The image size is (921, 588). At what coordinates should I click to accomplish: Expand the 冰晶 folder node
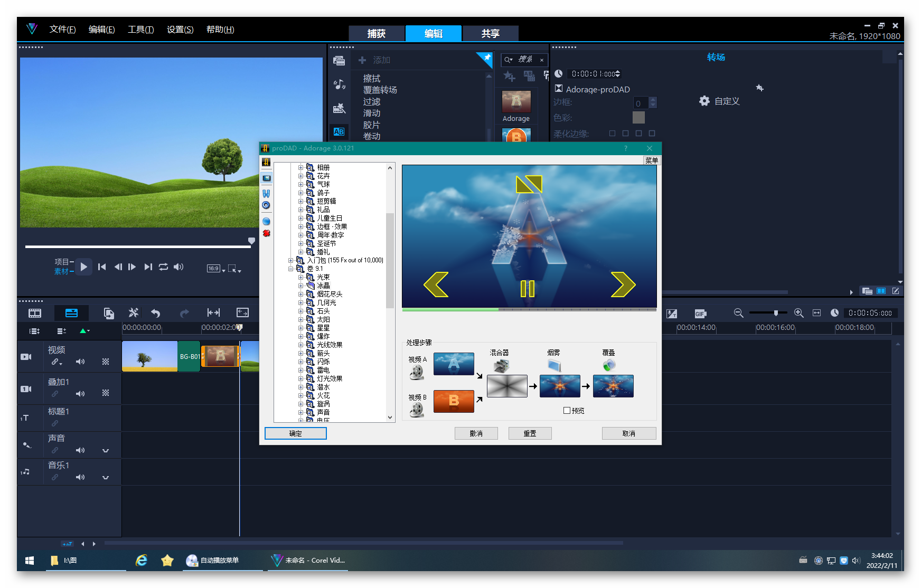click(300, 286)
